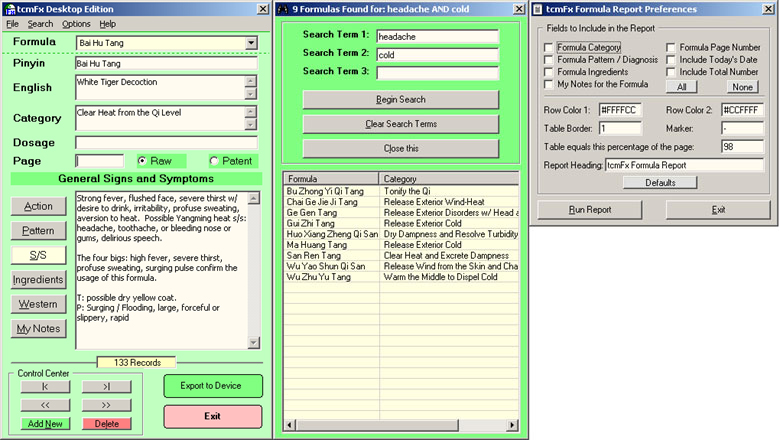Image resolution: width=780 pixels, height=440 pixels.
Task: Click Exit in Report Preferences window
Action: 718,210
